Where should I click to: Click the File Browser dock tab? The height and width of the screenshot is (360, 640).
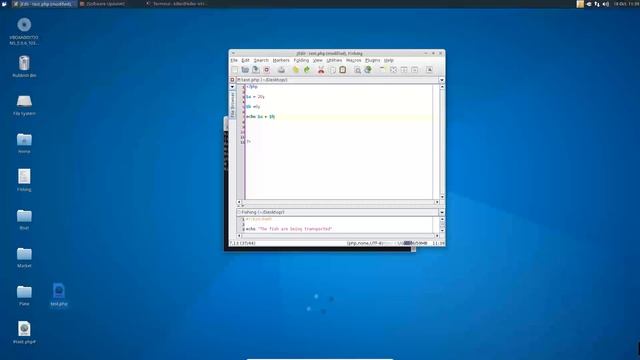point(232,104)
